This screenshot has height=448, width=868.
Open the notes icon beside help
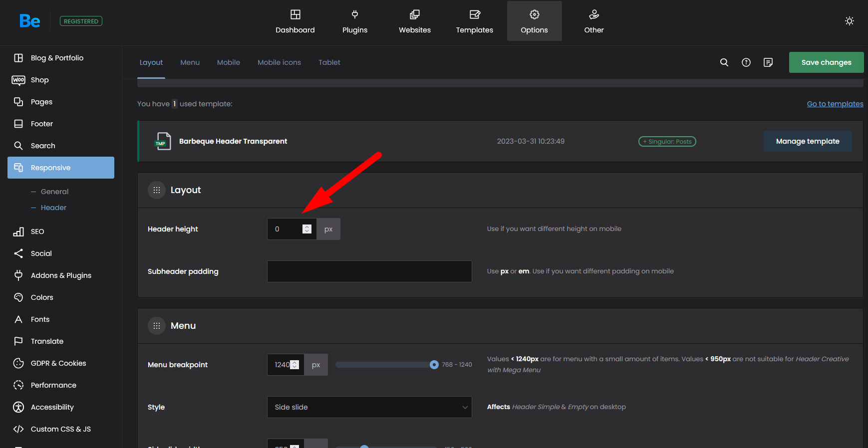(x=768, y=62)
